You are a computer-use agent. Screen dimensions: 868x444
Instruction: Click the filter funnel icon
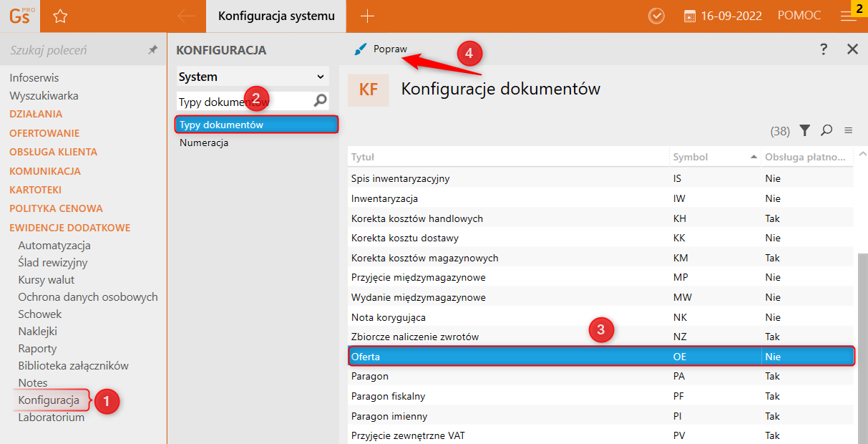(805, 130)
